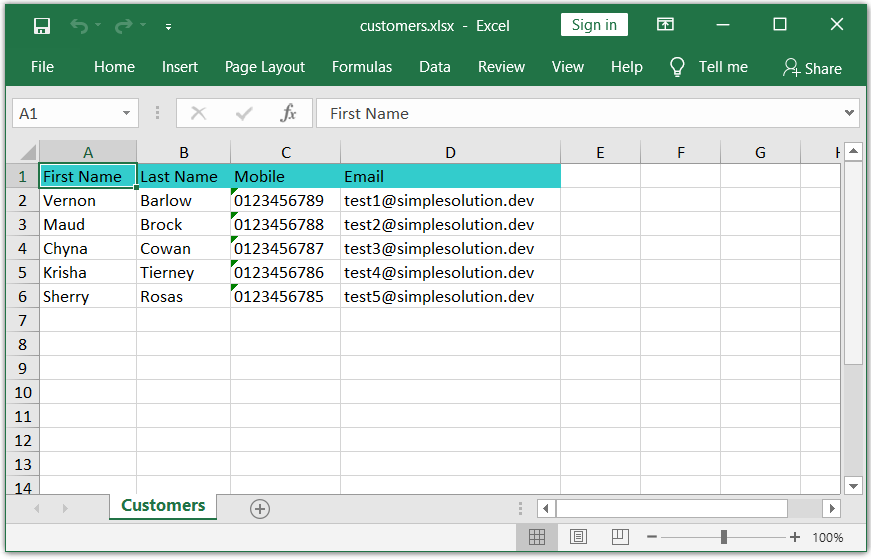Select cell test1@simplesolution.dev
Screen dimensions: 871x559
point(450,201)
